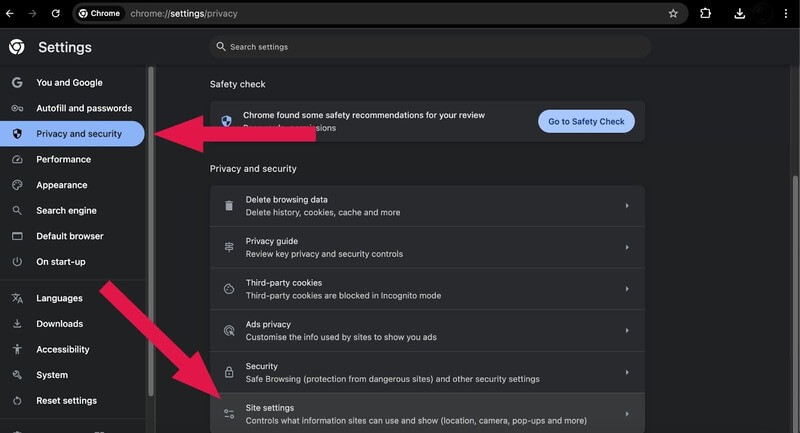
Task: Click the Safety check heading
Action: [x=237, y=84]
